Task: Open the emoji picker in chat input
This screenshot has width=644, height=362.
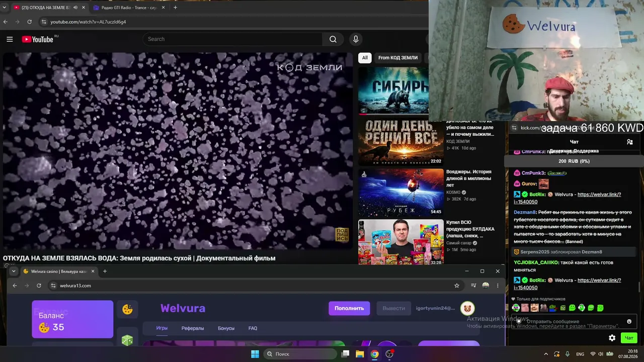Action: click(629, 321)
